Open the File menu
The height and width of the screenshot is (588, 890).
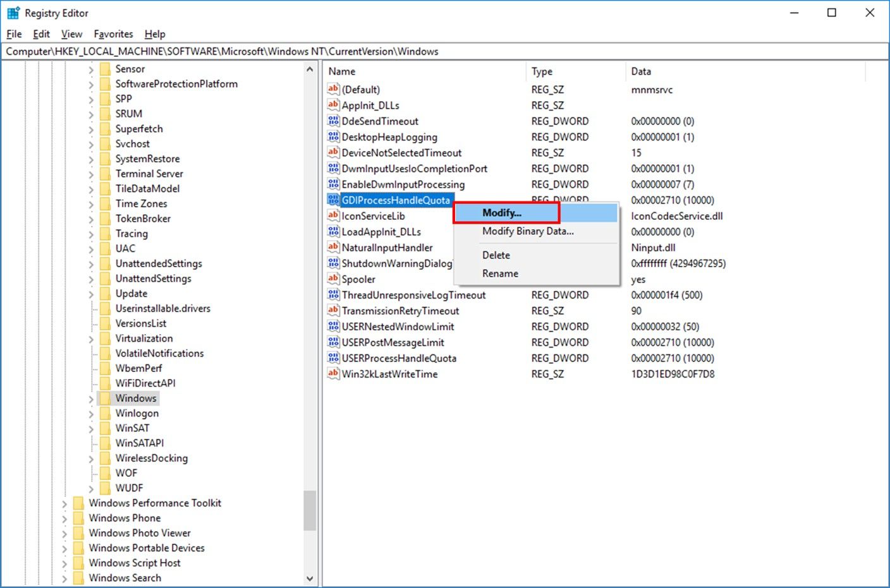[x=14, y=34]
